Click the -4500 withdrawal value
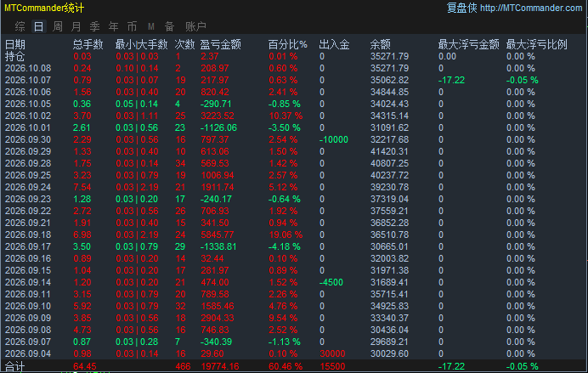Image resolution: width=588 pixels, height=373 pixels. pos(331,282)
